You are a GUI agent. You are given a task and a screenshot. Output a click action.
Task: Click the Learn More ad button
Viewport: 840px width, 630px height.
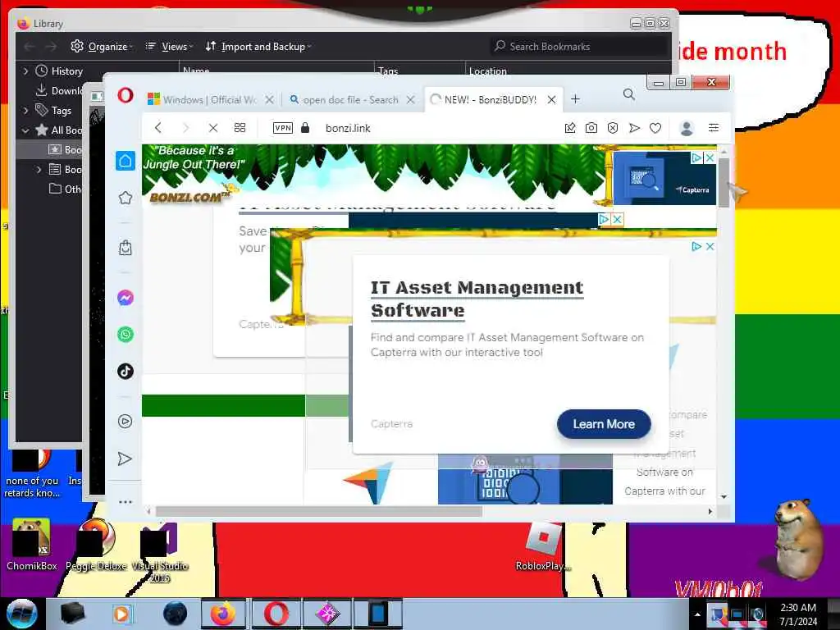coord(604,424)
